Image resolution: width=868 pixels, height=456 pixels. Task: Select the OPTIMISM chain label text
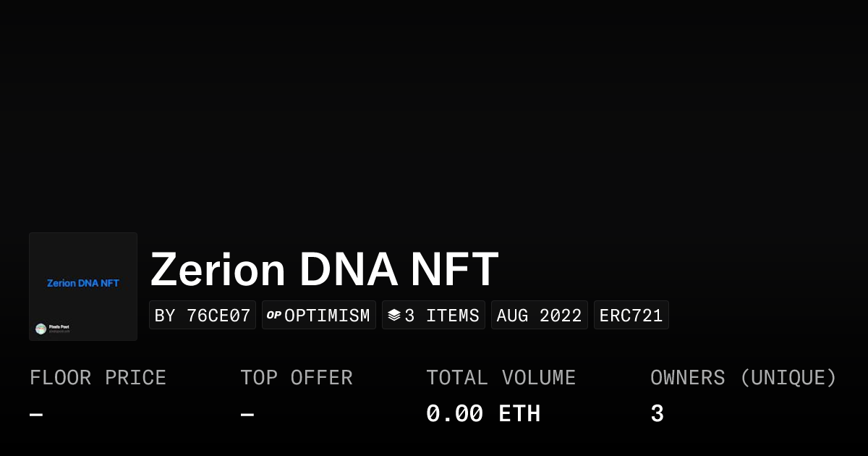pyautogui.click(x=327, y=316)
